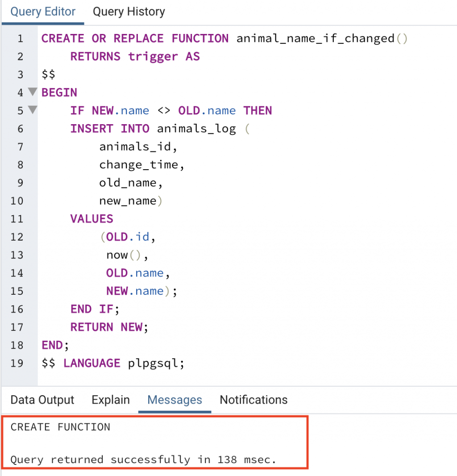
Task: Select the Messages tab
Action: click(x=175, y=400)
